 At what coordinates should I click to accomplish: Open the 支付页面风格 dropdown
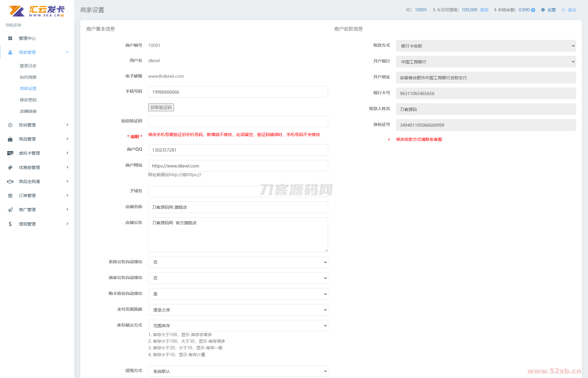(238, 310)
